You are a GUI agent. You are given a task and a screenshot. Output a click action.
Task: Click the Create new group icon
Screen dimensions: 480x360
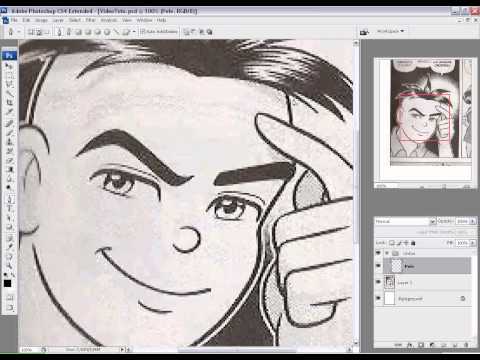[x=444, y=345]
